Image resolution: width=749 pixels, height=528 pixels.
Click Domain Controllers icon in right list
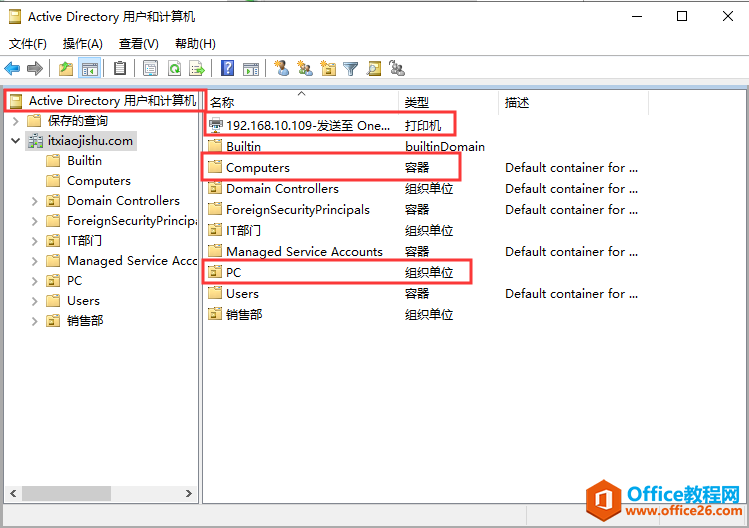click(215, 188)
